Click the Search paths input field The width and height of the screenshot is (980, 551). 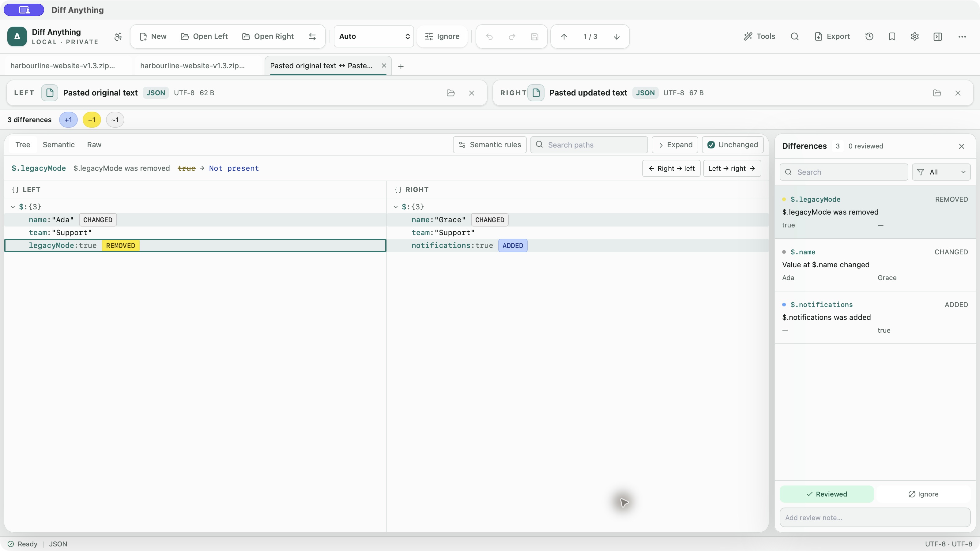click(x=589, y=145)
